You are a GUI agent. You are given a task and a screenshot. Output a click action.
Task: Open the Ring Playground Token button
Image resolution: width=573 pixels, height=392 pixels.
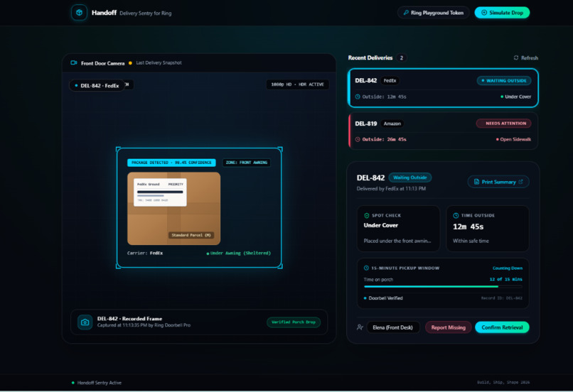[433, 13]
